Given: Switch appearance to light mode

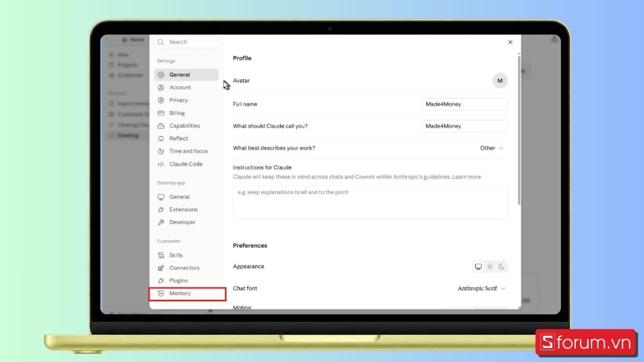Looking at the screenshot, I should 490,267.
